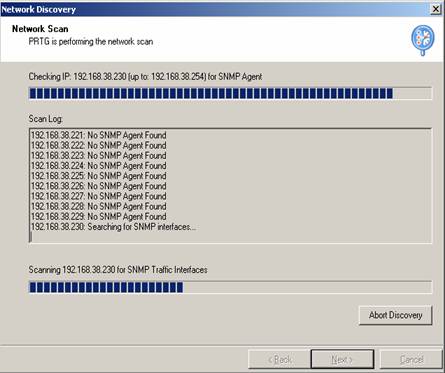445x373 pixels.
Task: Click the PRTG network scan logo icon
Action: pos(423,40)
